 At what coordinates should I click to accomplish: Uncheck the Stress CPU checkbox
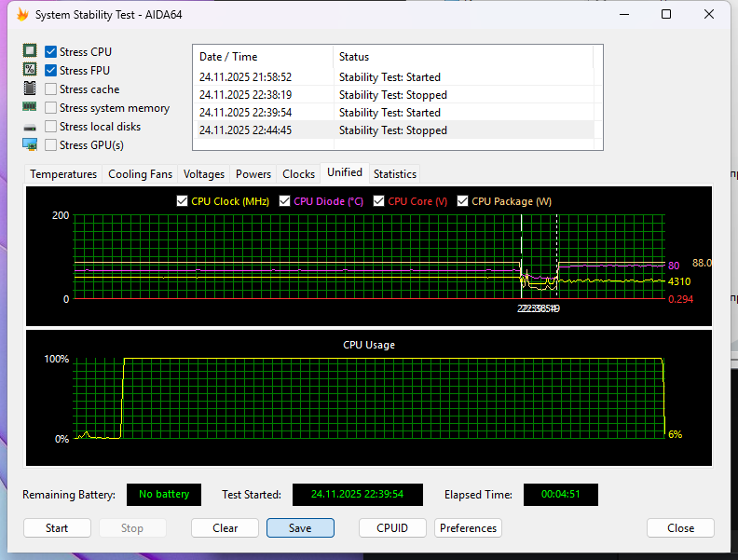point(51,52)
